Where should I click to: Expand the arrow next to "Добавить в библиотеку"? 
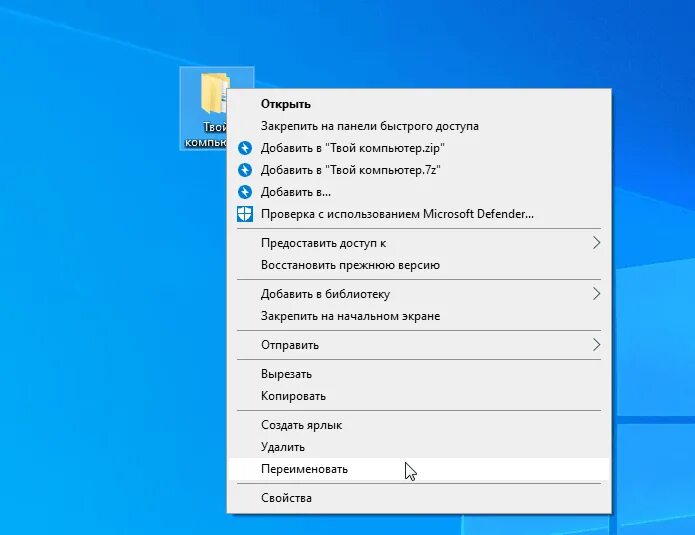click(597, 294)
